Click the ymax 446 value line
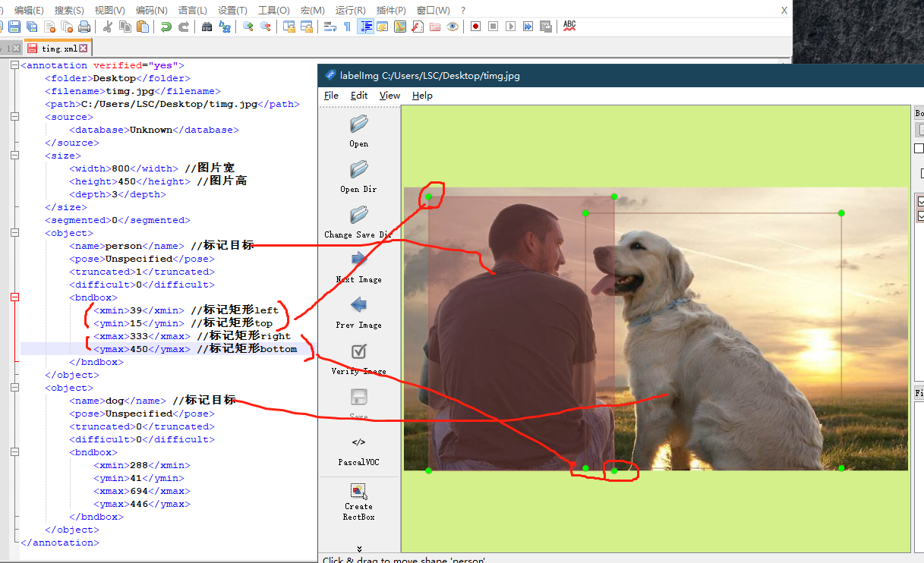Screen dimensions: 924x563 [142, 504]
